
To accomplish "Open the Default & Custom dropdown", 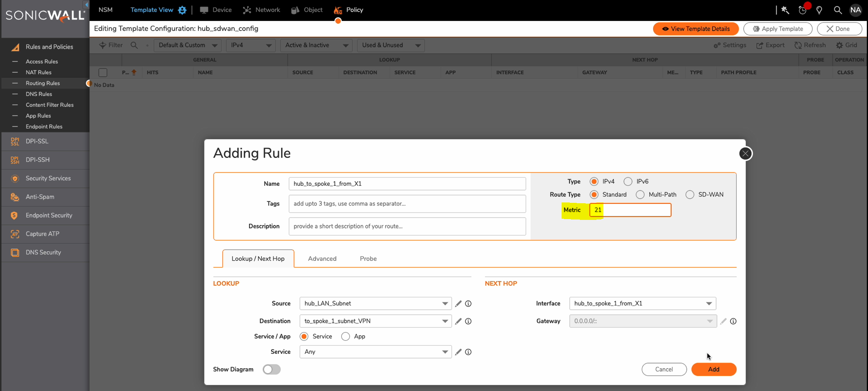I will 187,45.
